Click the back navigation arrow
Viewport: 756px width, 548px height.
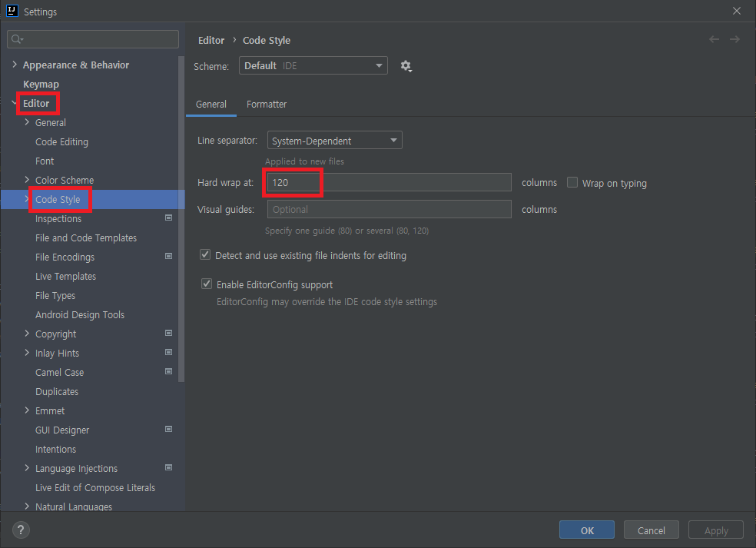click(x=713, y=39)
